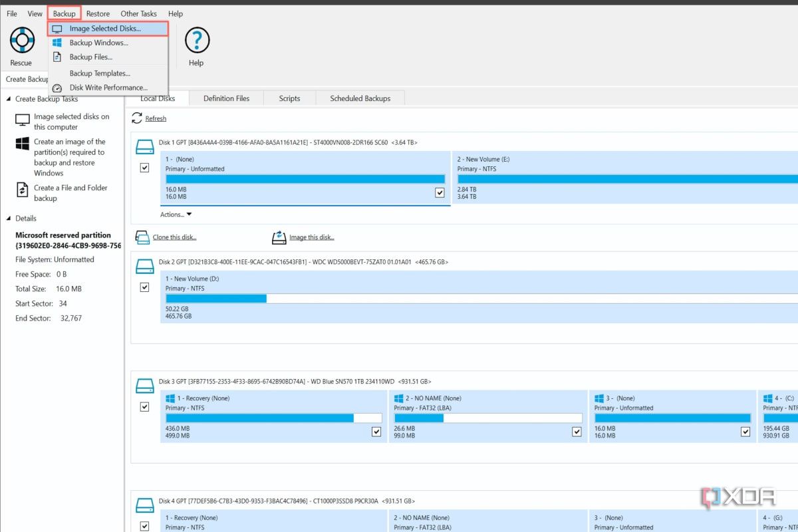Switch to the Scripts tab
798x532 pixels.
[x=289, y=98]
